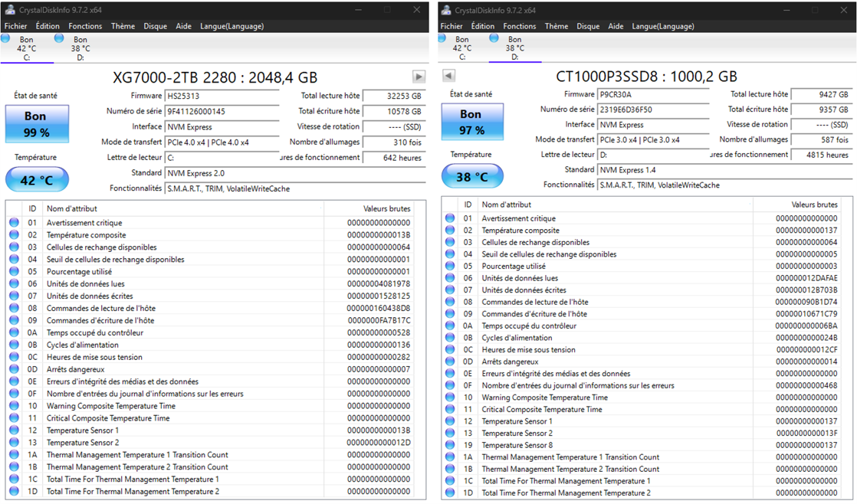The image size is (857, 504).
Task: Click ID column header in right window
Action: [468, 205]
